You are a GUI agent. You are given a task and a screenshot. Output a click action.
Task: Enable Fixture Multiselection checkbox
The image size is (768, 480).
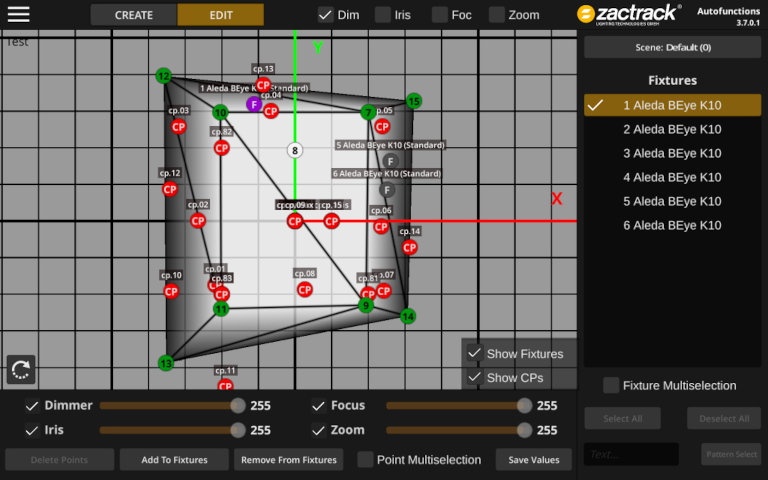pyautogui.click(x=611, y=385)
